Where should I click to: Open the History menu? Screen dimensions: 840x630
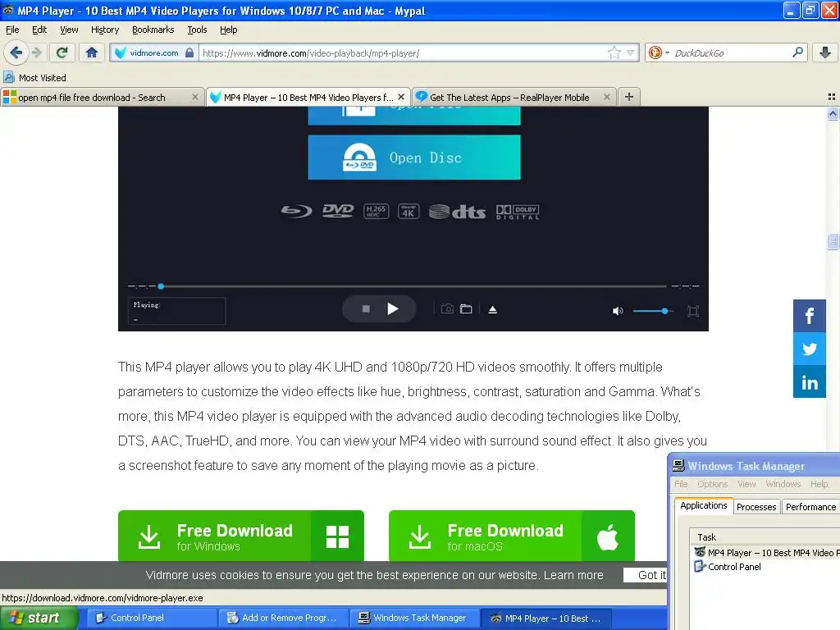pos(104,30)
